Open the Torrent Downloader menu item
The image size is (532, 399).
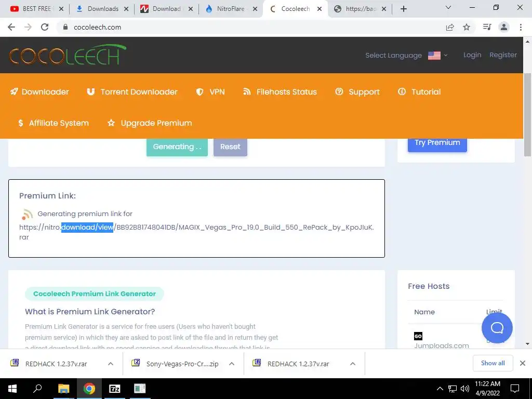132,91
